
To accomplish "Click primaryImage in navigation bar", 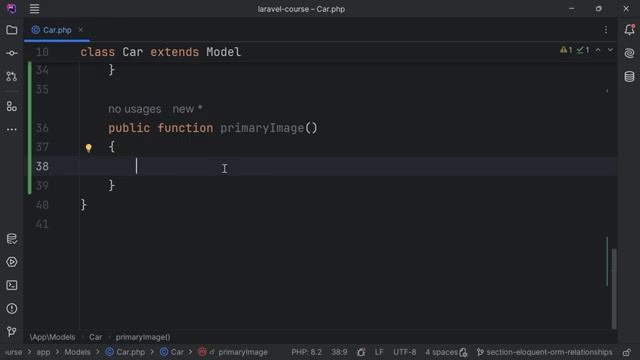I will pyautogui.click(x=233, y=352).
